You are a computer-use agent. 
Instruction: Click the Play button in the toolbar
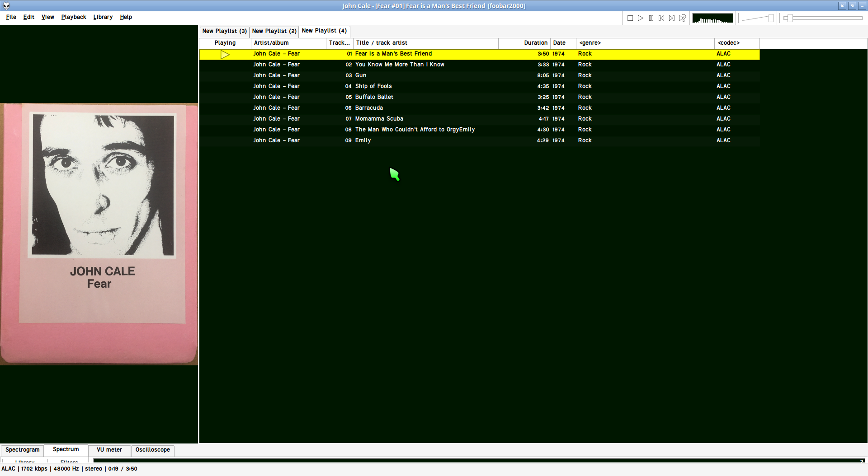(x=641, y=18)
